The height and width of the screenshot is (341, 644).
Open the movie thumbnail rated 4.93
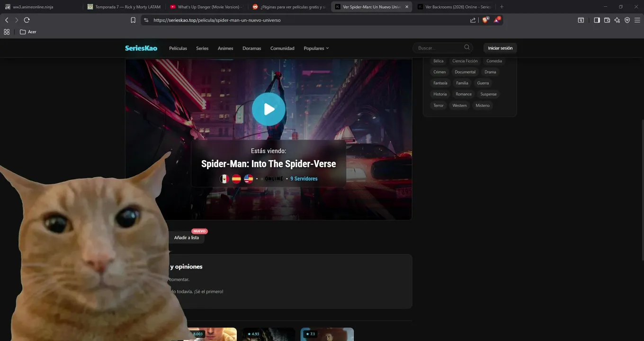pos(268,334)
